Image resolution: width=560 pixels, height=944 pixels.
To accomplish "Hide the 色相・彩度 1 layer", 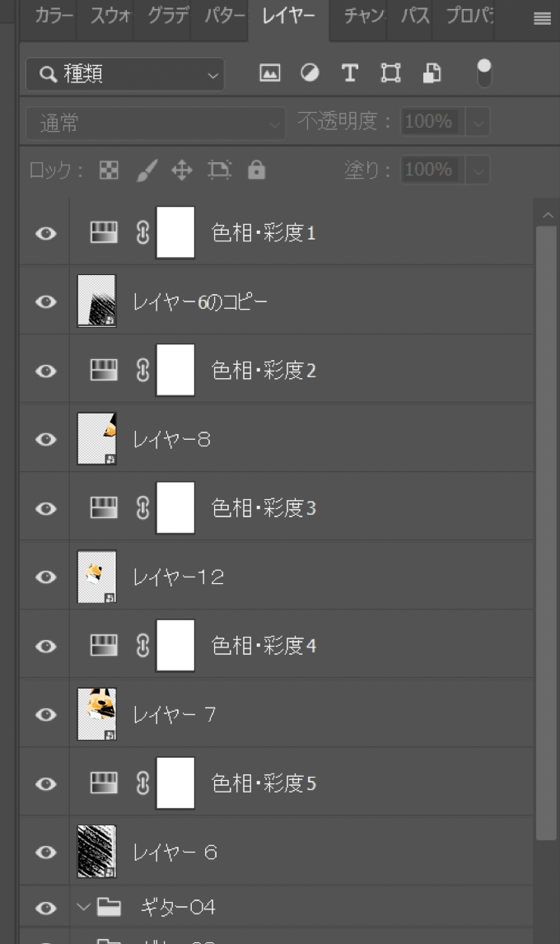I will click(46, 233).
